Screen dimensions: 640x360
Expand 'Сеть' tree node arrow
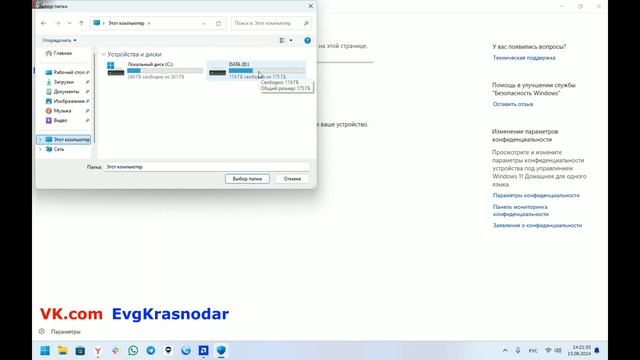[x=40, y=149]
